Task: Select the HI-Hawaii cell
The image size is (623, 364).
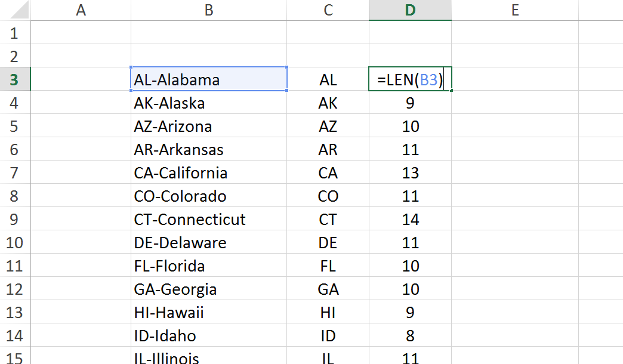Action: point(208,313)
